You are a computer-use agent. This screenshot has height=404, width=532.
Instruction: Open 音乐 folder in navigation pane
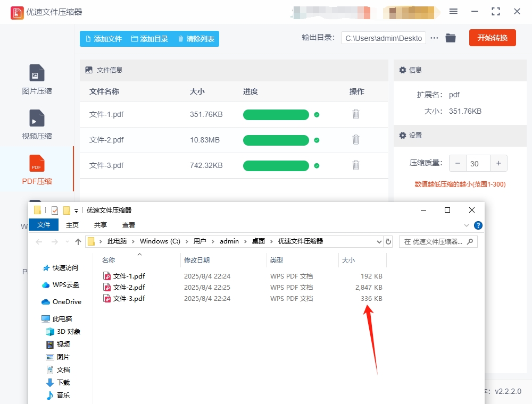click(57, 395)
